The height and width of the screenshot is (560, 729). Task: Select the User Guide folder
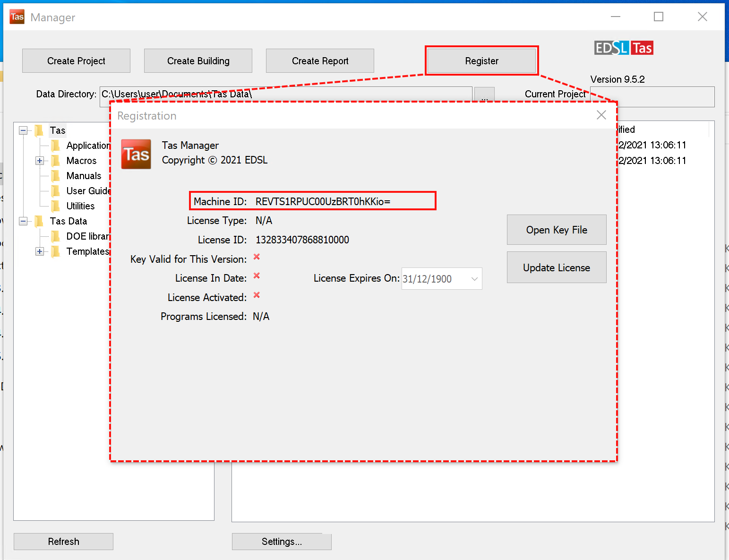[x=88, y=191]
